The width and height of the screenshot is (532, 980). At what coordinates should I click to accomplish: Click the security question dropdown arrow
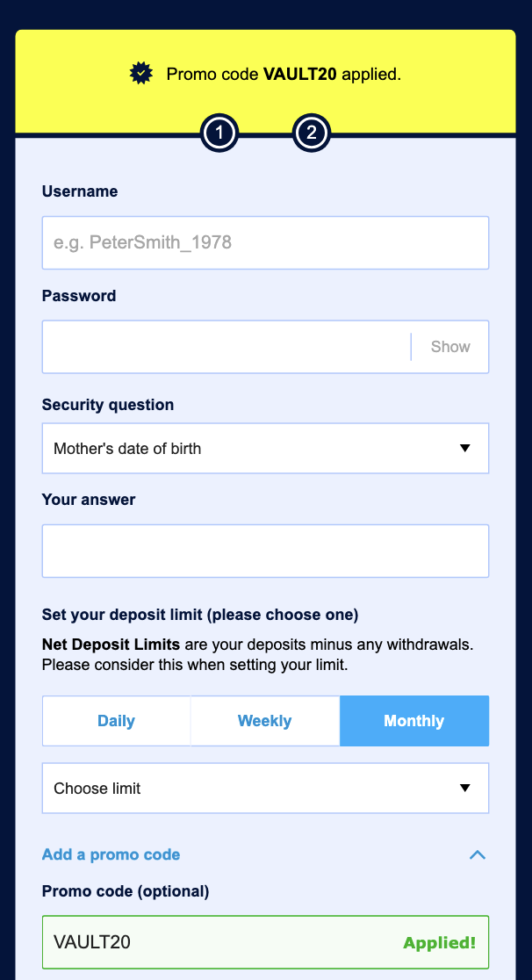point(465,448)
